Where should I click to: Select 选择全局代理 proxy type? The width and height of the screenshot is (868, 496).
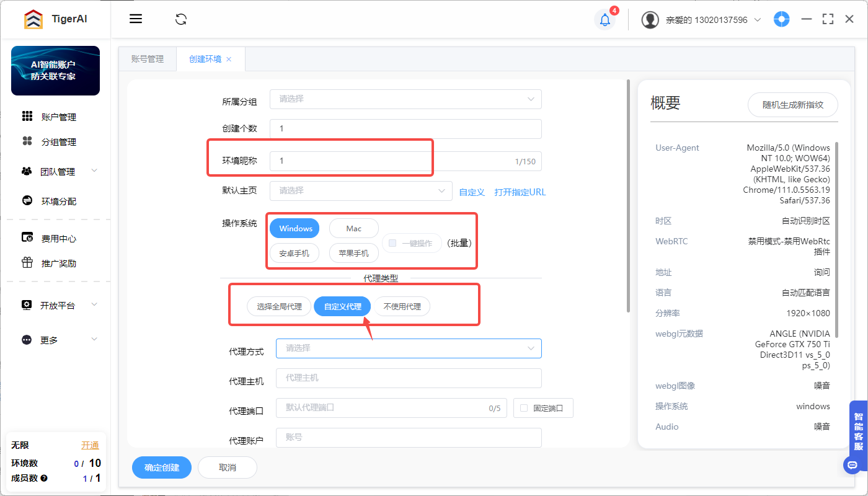tap(279, 306)
